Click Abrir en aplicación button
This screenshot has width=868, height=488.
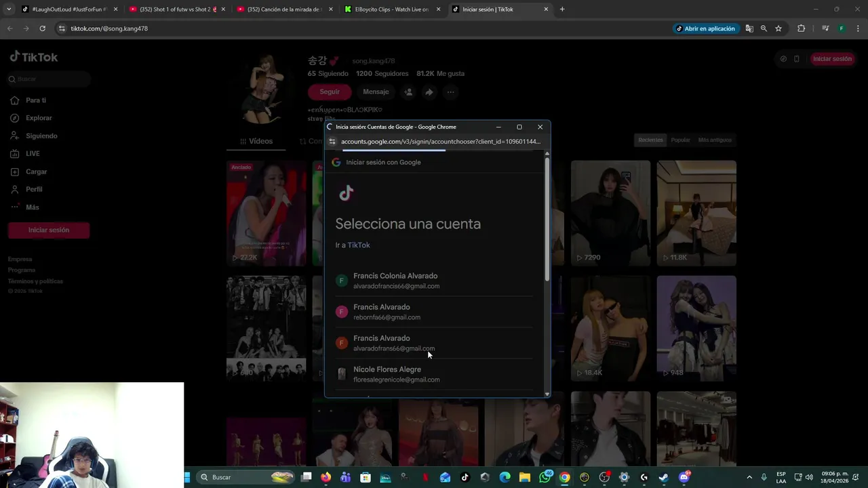705,28
